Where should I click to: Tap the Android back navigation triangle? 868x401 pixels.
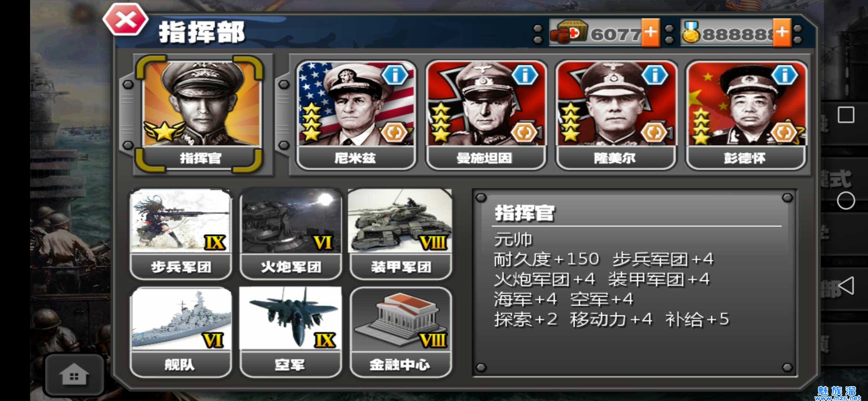pos(846,286)
